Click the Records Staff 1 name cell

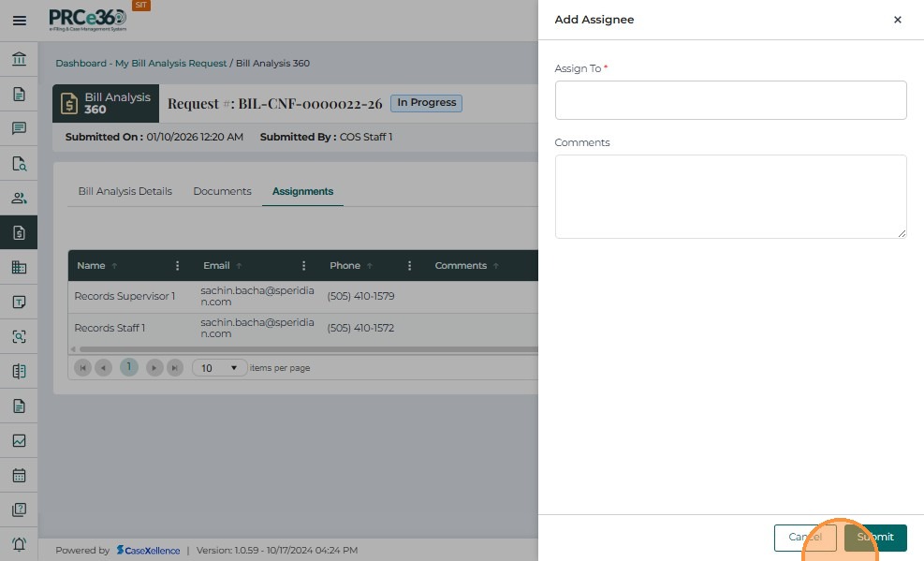[x=110, y=328]
